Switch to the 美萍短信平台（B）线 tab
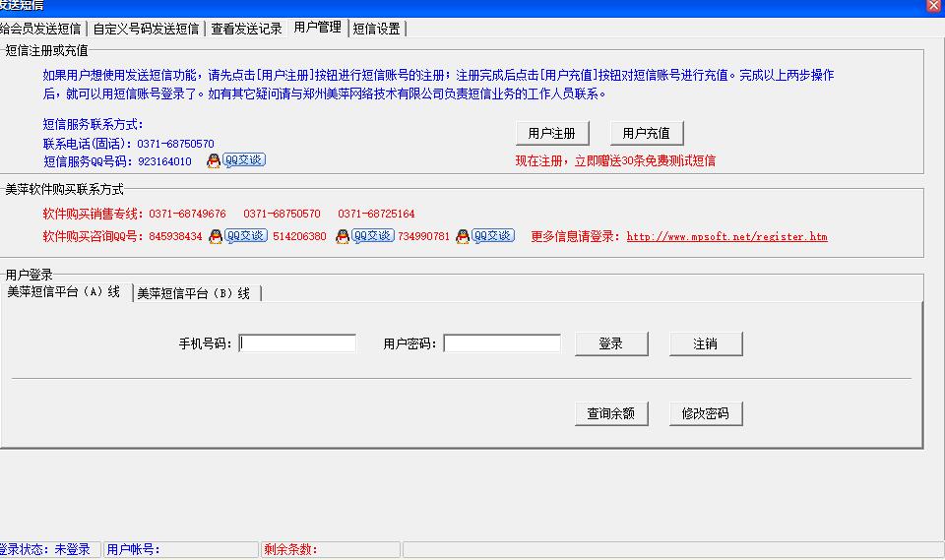Viewport: 945px width, 560px height. coord(194,293)
